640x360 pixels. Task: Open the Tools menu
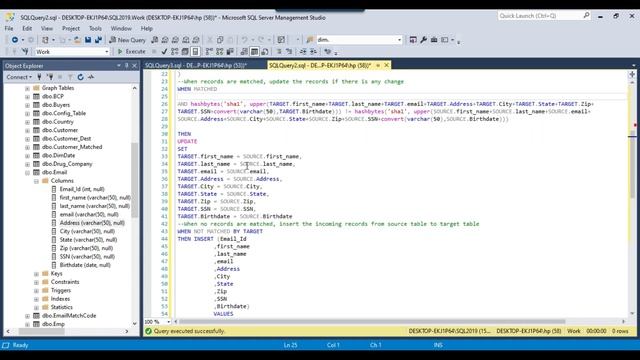click(x=95, y=28)
